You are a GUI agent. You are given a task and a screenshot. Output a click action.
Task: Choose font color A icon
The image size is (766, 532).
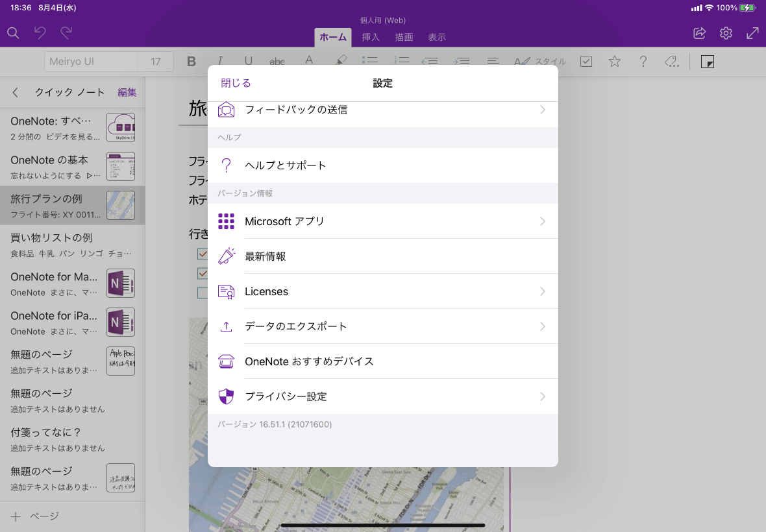309,60
